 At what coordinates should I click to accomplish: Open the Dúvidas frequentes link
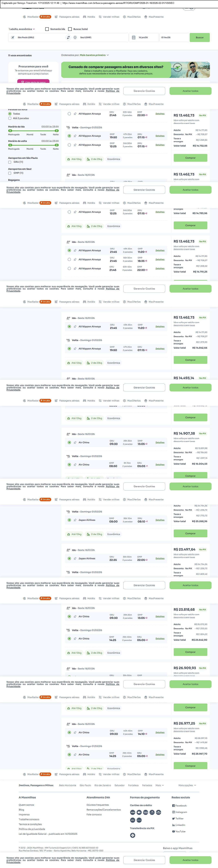pos(98,805)
